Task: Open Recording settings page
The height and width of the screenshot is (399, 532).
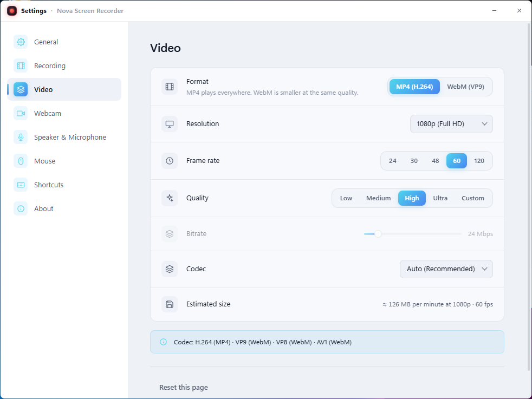Action: point(64,66)
